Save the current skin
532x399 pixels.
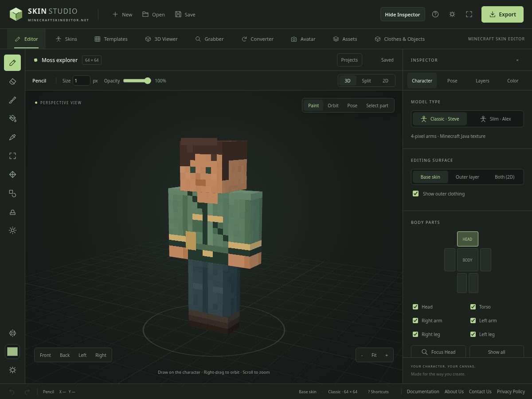tap(185, 14)
